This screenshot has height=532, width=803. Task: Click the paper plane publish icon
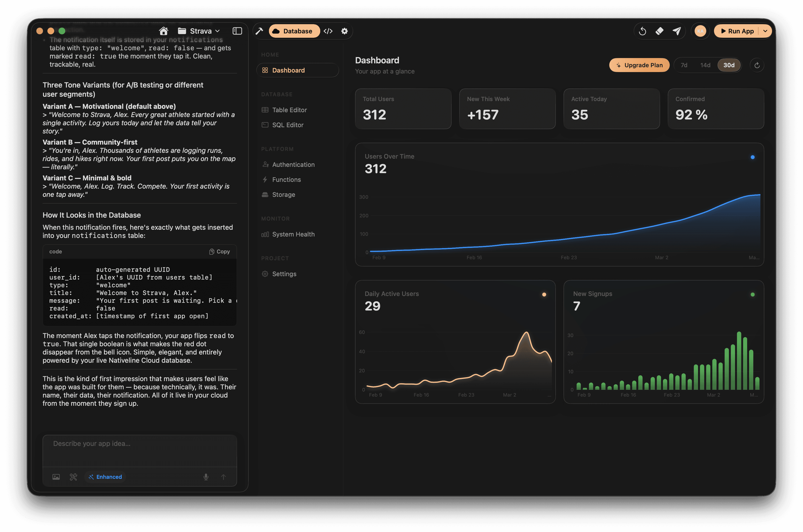[677, 31]
